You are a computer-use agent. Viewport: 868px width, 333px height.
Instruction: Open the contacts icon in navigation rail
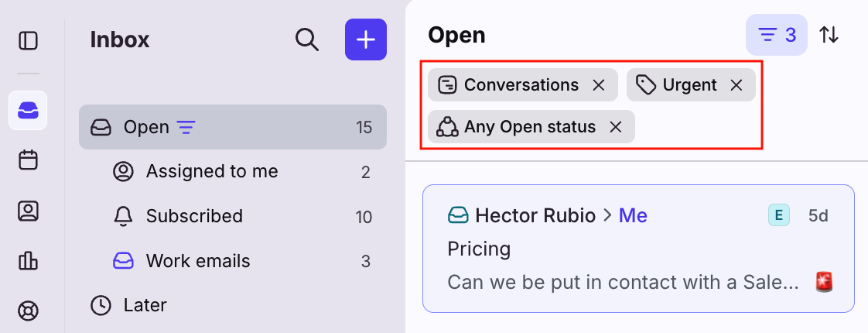click(x=28, y=211)
